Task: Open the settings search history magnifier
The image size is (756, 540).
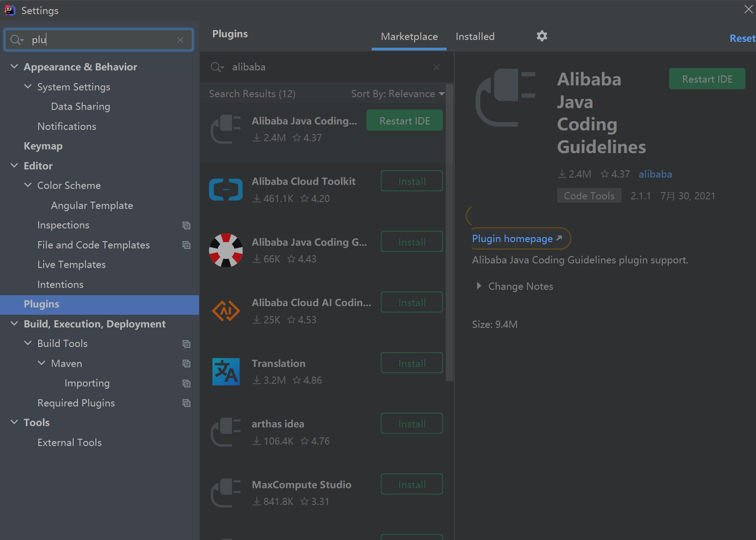Action: (17, 40)
